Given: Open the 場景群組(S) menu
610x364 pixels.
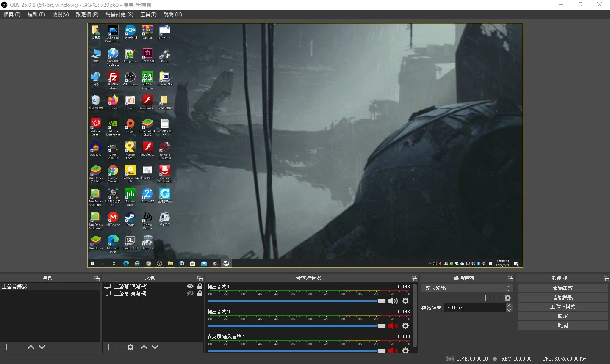Looking at the screenshot, I should pyautogui.click(x=119, y=14).
